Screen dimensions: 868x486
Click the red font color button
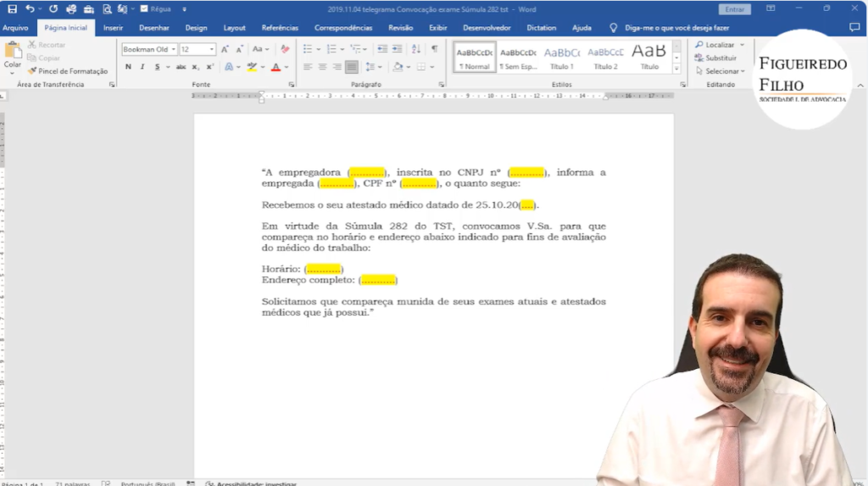pos(275,67)
